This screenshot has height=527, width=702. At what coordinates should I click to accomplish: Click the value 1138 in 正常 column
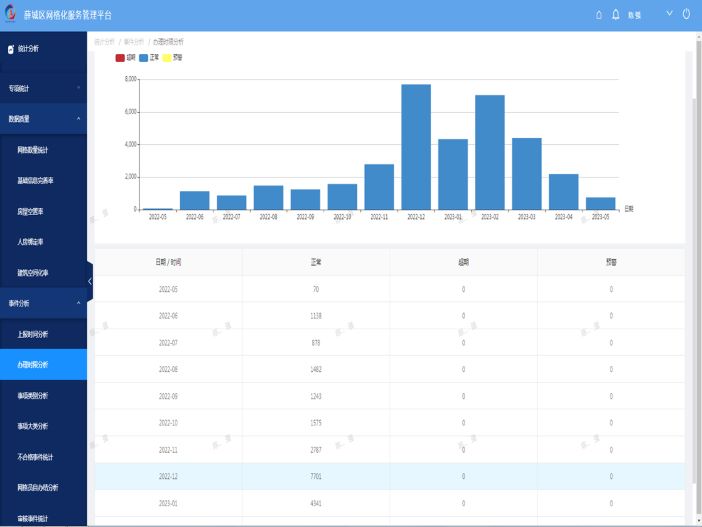(x=316, y=316)
